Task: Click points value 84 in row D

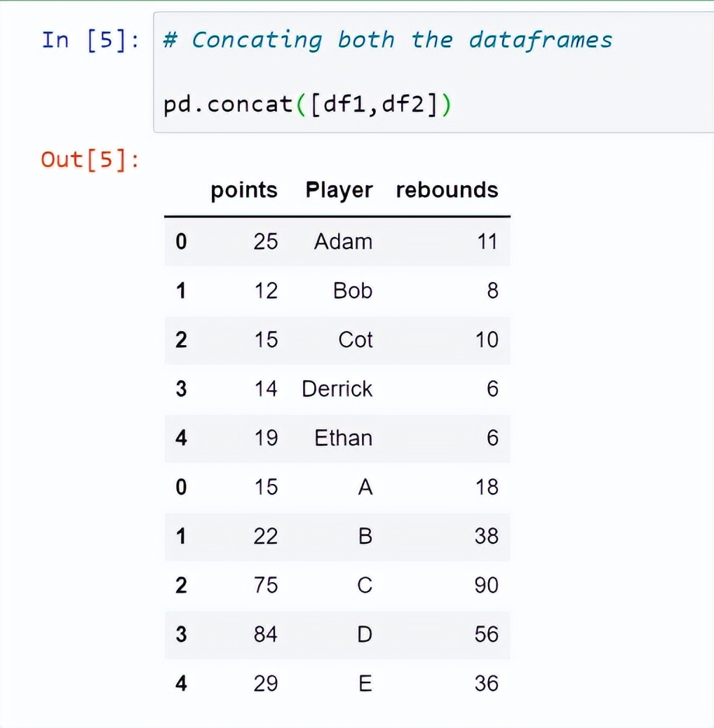Action: click(x=266, y=635)
